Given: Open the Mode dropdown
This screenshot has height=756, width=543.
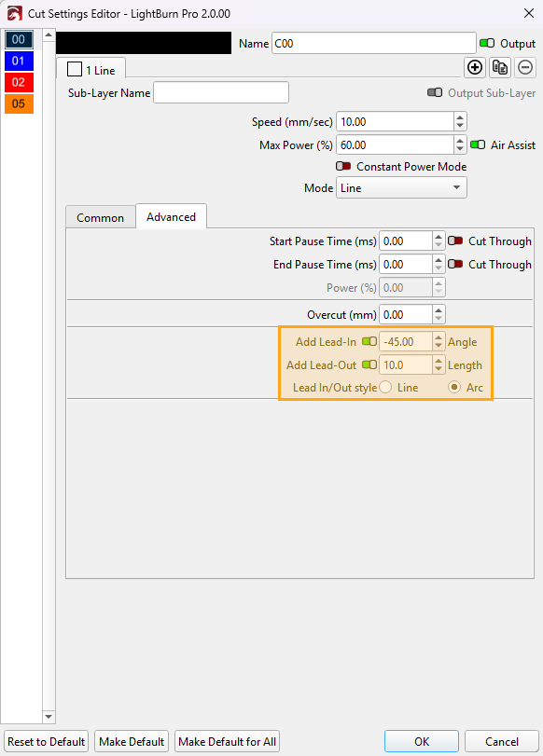Looking at the screenshot, I should tap(401, 187).
